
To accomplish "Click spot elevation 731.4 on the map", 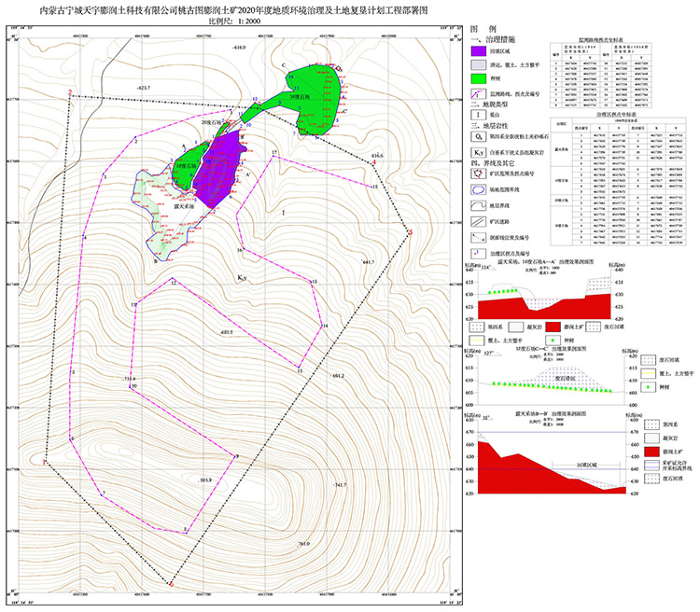I will (129, 379).
